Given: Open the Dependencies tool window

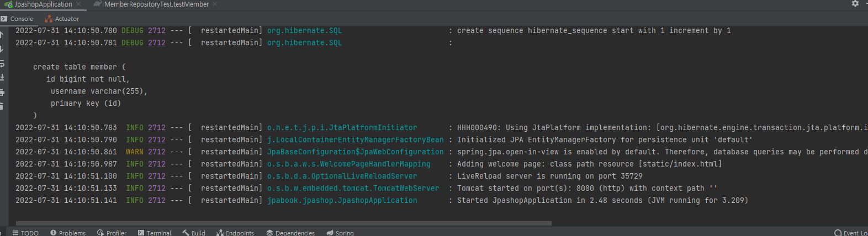Looking at the screenshot, I should (290, 233).
